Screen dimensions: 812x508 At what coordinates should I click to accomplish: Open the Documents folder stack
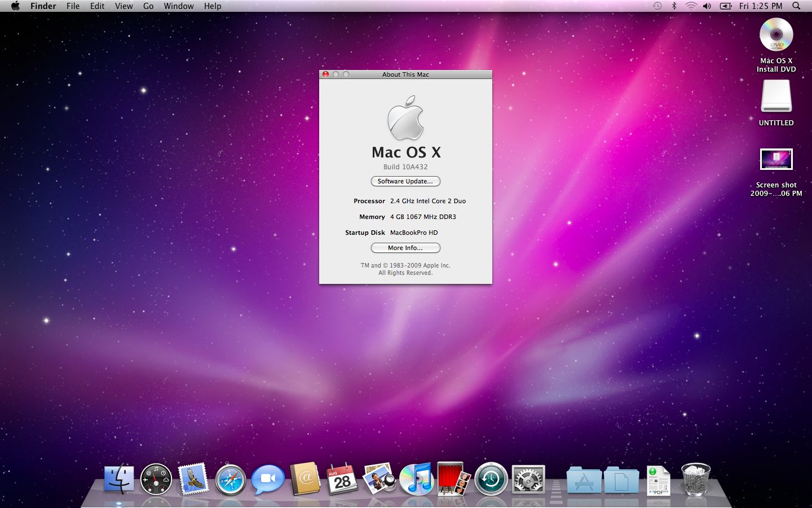621,480
